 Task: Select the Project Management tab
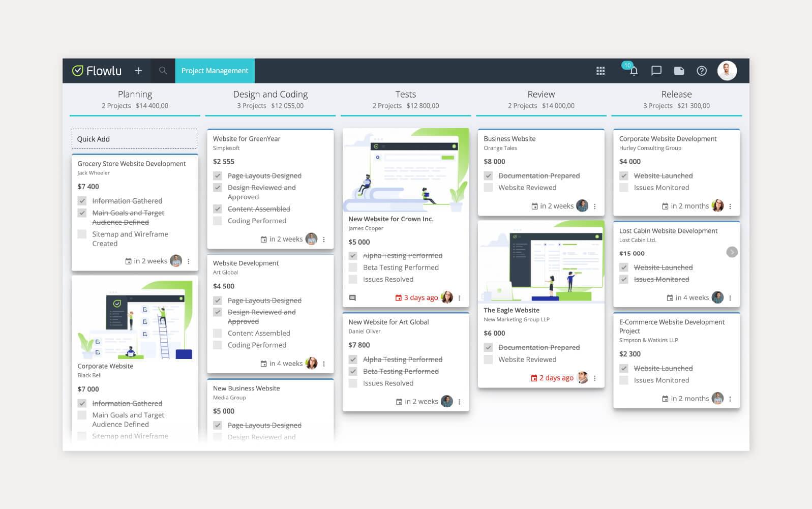tap(215, 71)
